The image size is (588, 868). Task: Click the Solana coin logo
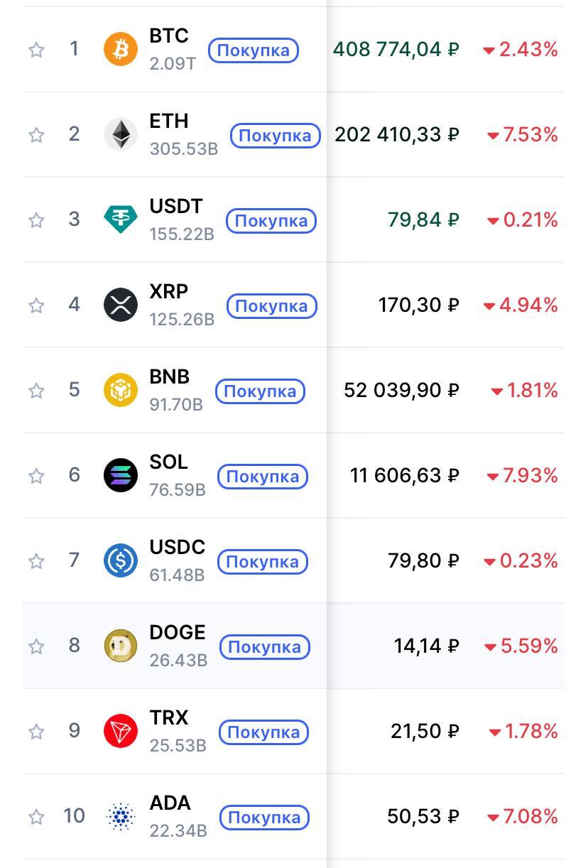(121, 476)
